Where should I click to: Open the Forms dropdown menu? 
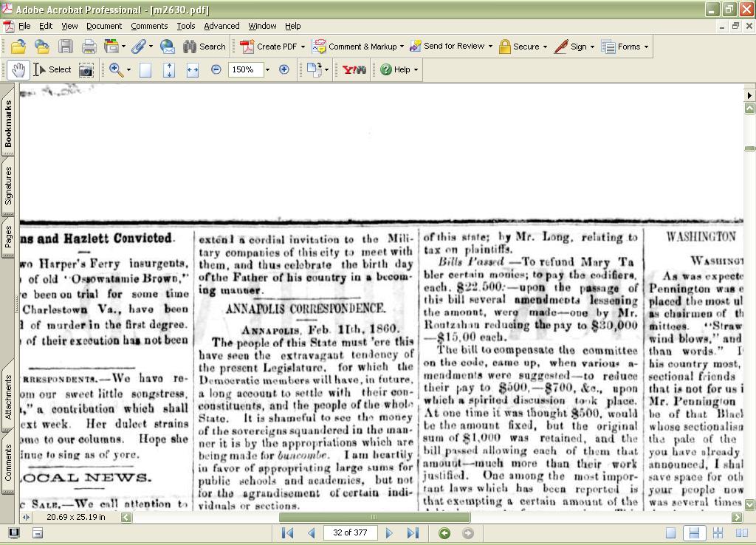coord(646,47)
